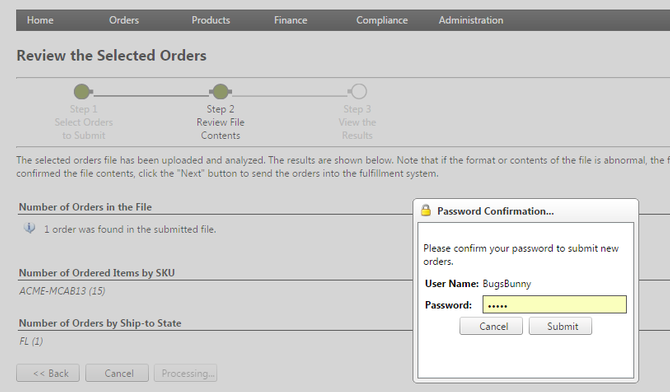The width and height of the screenshot is (670, 392).
Task: Submit the password confirmation
Action: point(560,326)
